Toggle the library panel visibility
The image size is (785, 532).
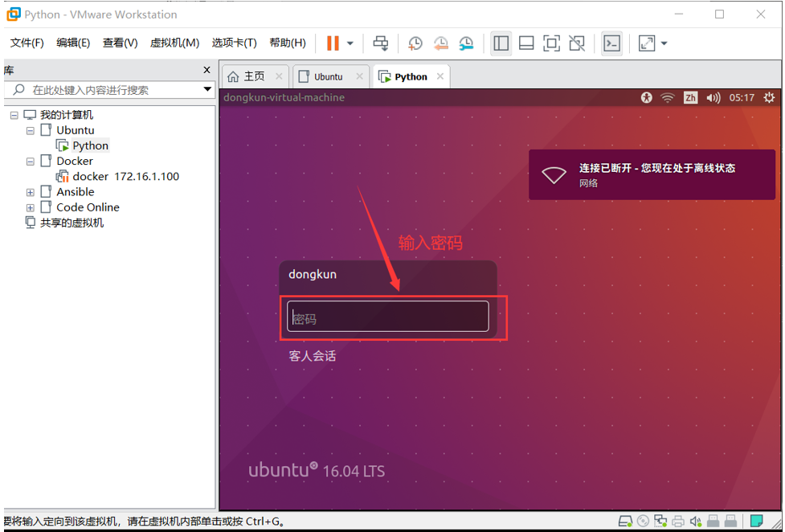[x=501, y=43]
